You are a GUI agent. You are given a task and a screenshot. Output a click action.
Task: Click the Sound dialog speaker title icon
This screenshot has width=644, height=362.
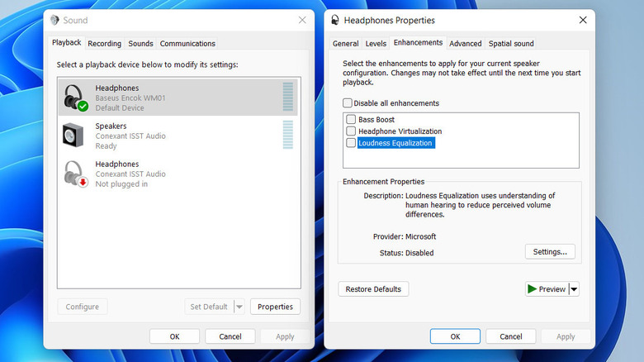54,20
